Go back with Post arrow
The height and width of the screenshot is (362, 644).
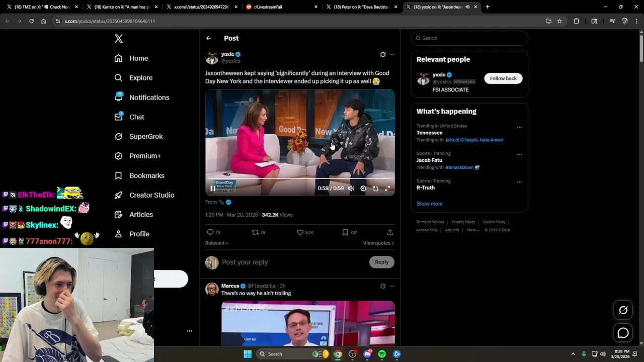(209, 38)
